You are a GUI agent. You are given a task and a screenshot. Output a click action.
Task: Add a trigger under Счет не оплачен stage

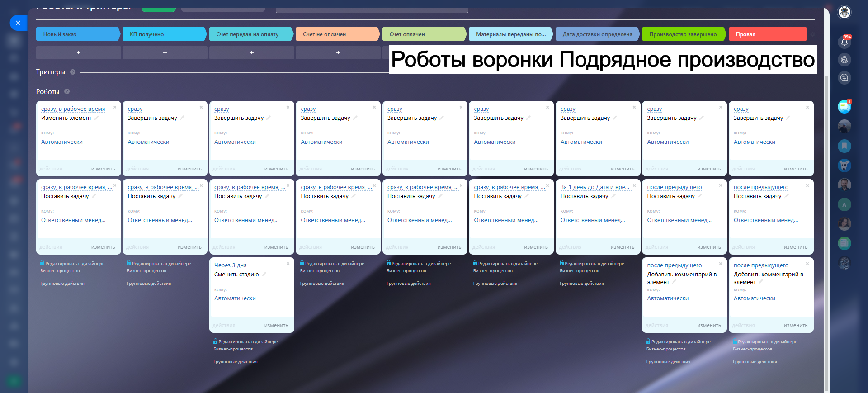click(x=338, y=52)
